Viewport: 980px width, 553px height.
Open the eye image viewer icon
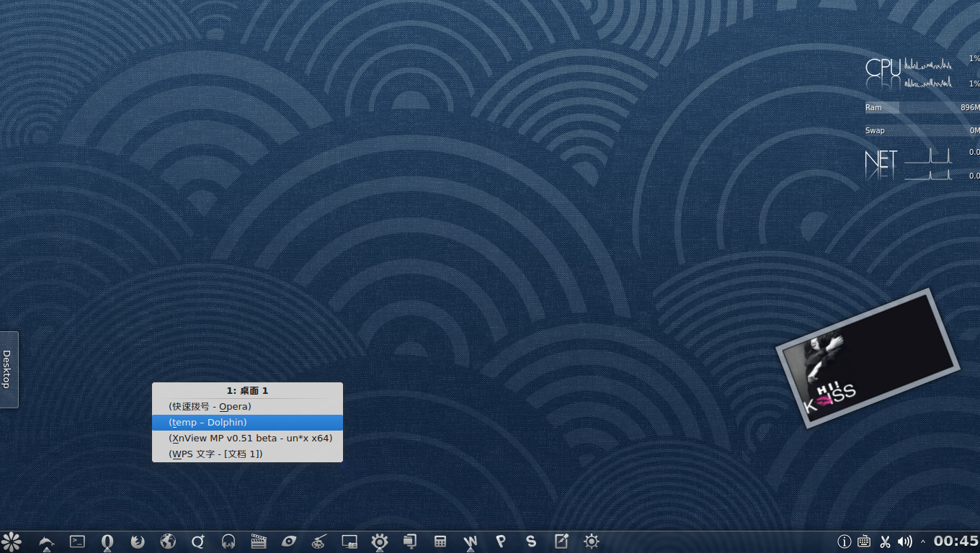pos(289,541)
